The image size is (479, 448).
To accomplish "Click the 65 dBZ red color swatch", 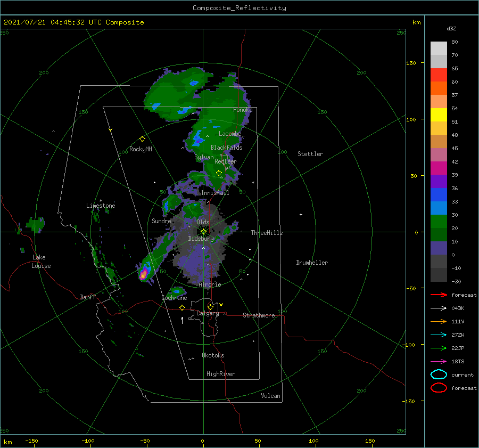I will [439, 75].
